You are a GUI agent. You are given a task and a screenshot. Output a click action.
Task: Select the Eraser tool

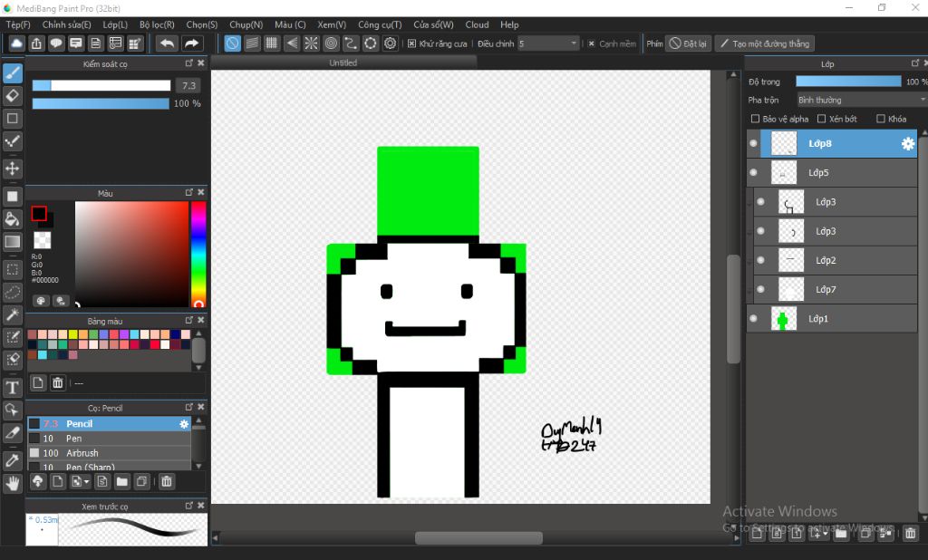click(13, 96)
